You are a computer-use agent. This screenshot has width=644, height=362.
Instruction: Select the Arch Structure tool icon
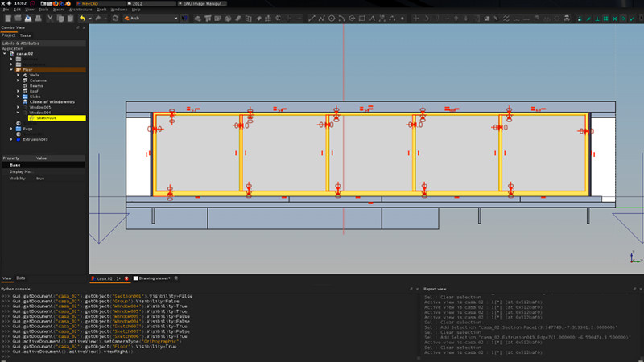coord(208,18)
